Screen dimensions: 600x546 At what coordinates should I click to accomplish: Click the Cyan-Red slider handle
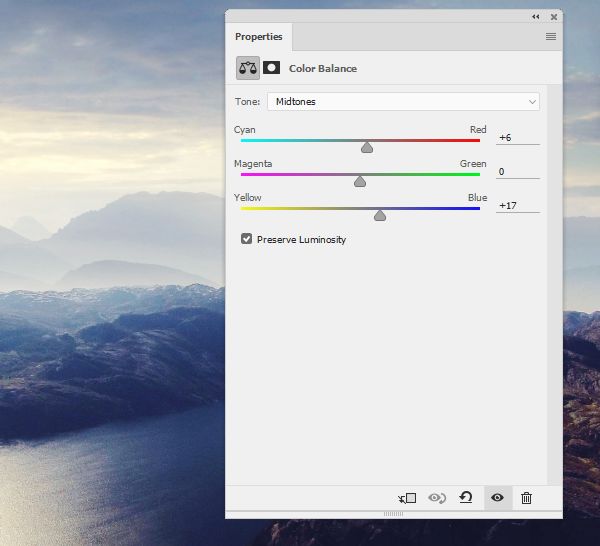click(x=367, y=147)
